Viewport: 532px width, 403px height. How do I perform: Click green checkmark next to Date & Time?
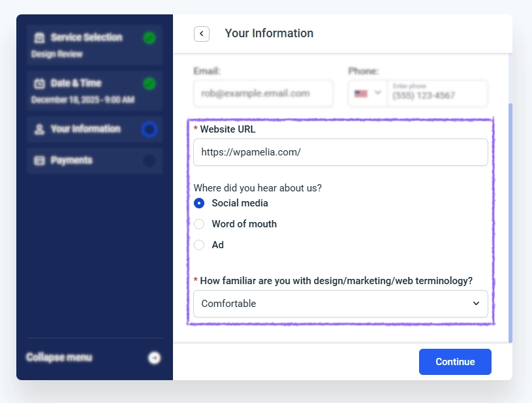click(149, 84)
